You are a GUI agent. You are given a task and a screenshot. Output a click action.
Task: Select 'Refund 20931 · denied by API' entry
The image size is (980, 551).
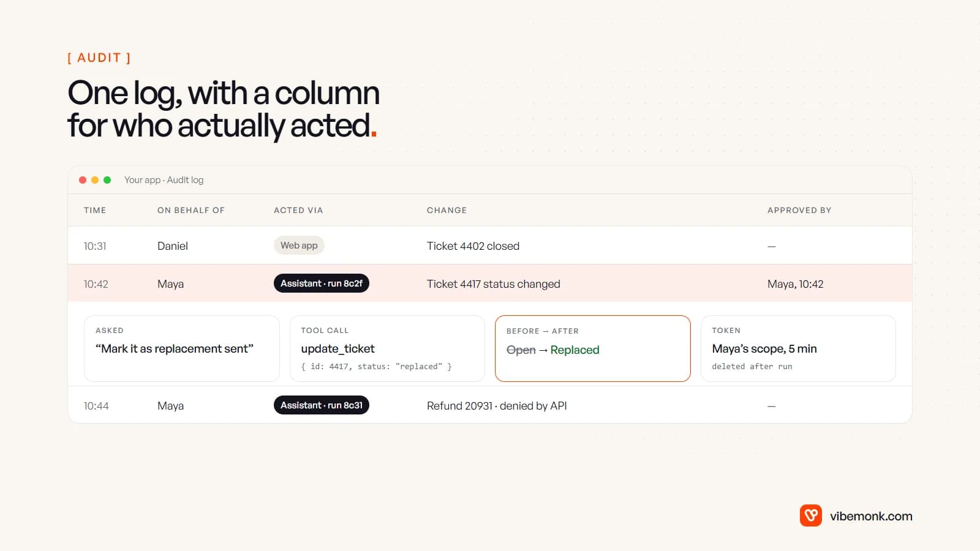(x=497, y=406)
